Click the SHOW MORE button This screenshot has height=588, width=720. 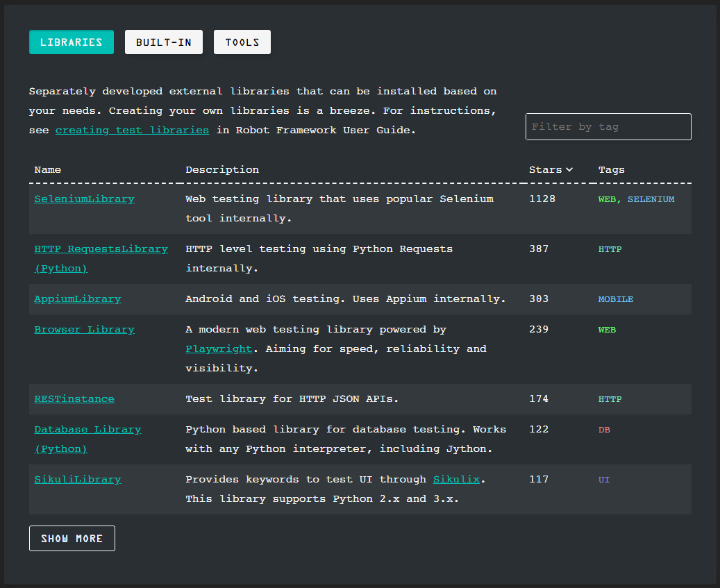pos(72,538)
